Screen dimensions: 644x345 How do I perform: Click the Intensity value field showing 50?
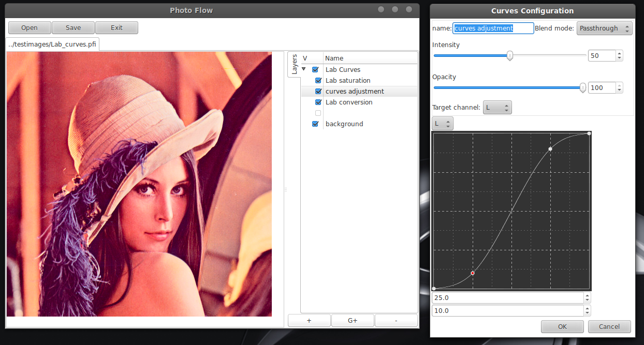pyautogui.click(x=602, y=56)
